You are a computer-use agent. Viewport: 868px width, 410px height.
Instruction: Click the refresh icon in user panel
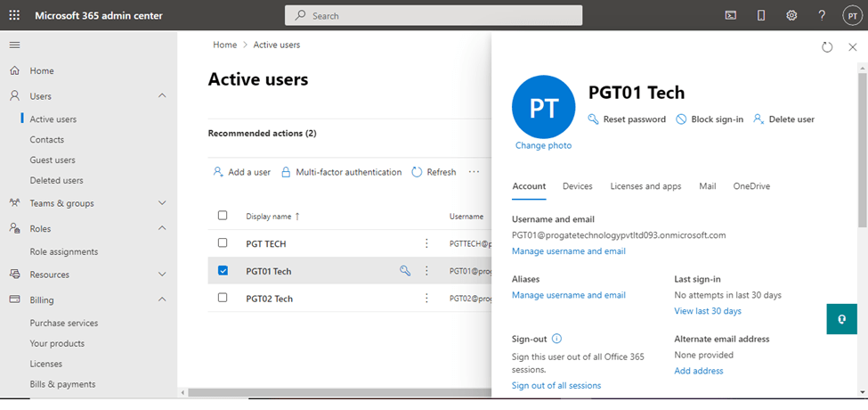(827, 47)
